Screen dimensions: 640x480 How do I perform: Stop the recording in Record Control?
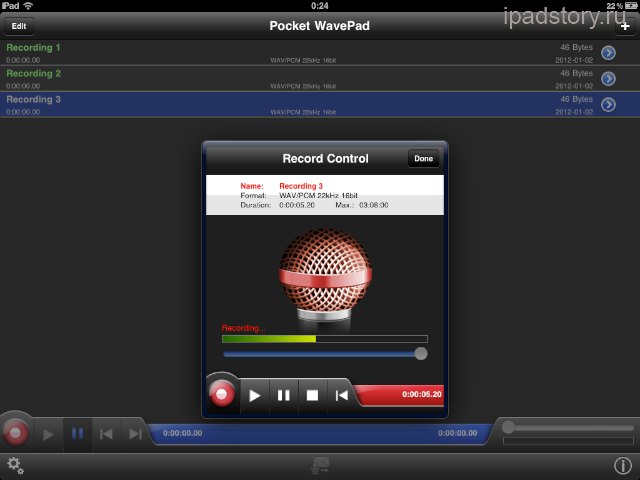(312, 396)
